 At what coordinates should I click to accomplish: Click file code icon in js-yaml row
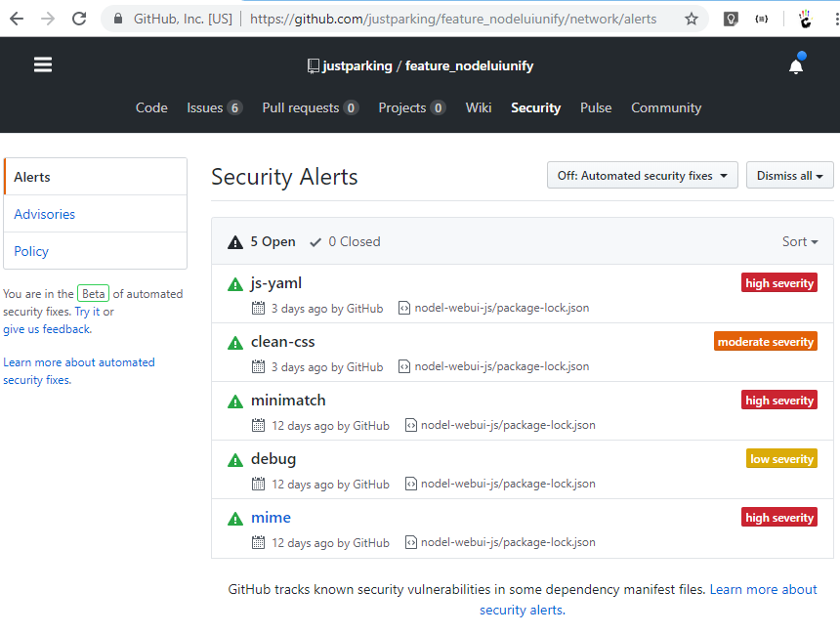pyautogui.click(x=404, y=308)
